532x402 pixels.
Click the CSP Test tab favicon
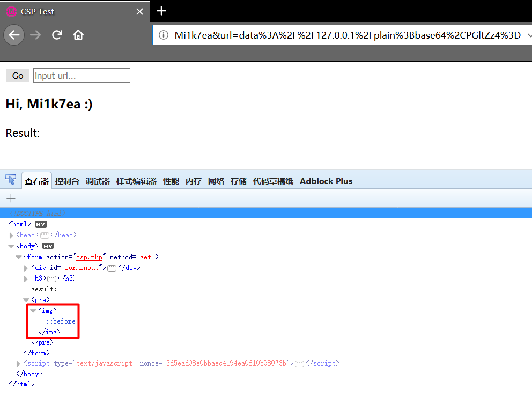tap(12, 12)
